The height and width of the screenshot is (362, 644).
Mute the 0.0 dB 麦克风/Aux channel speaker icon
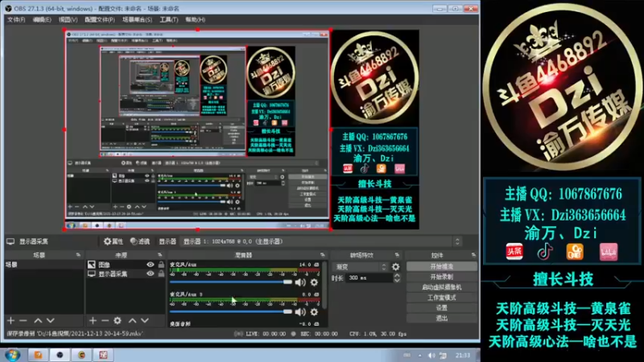pyautogui.click(x=300, y=312)
